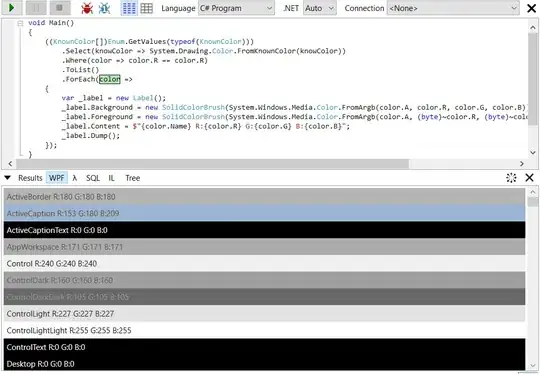Click the ControlDark R:160 row
The image size is (540, 374).
(264, 280)
